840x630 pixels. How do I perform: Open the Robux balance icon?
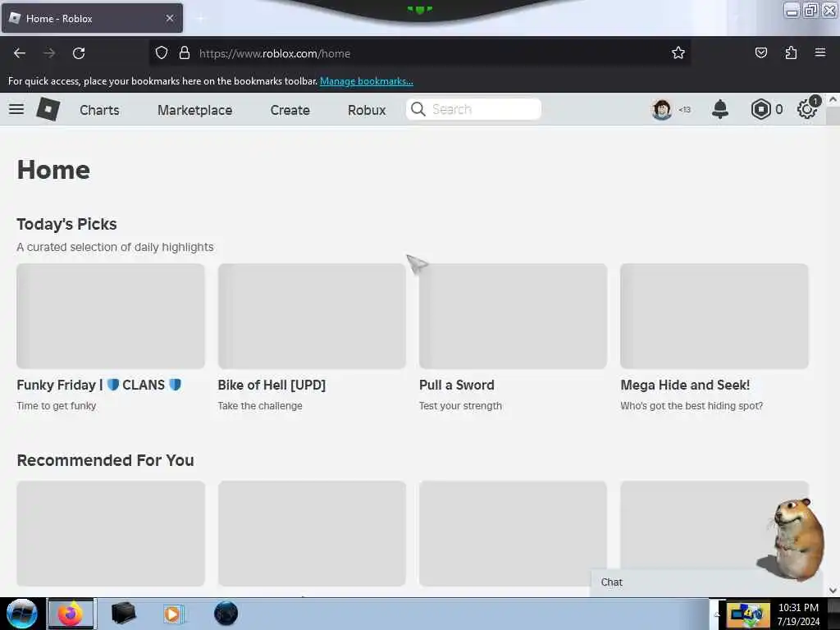point(760,109)
